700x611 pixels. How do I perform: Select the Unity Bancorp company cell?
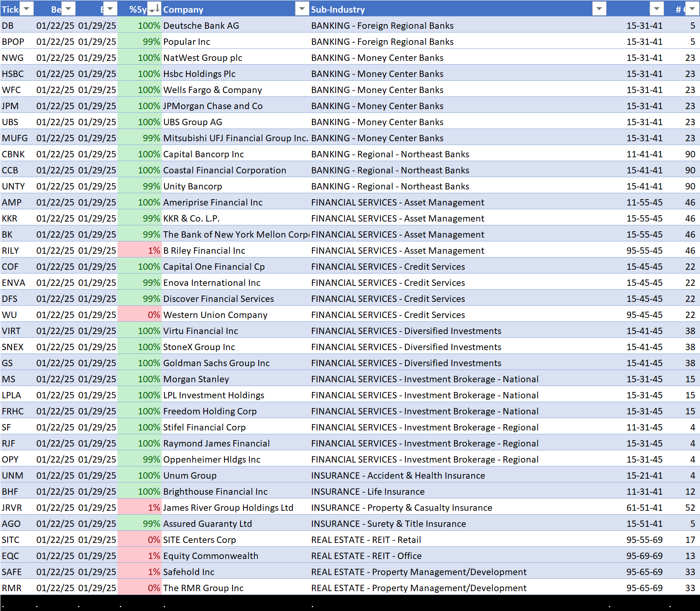click(x=192, y=186)
